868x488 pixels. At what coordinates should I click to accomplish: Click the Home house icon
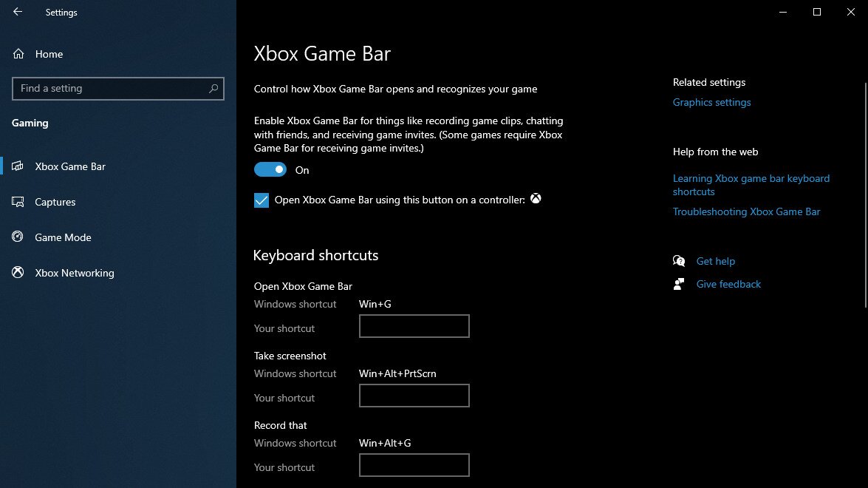(18, 54)
